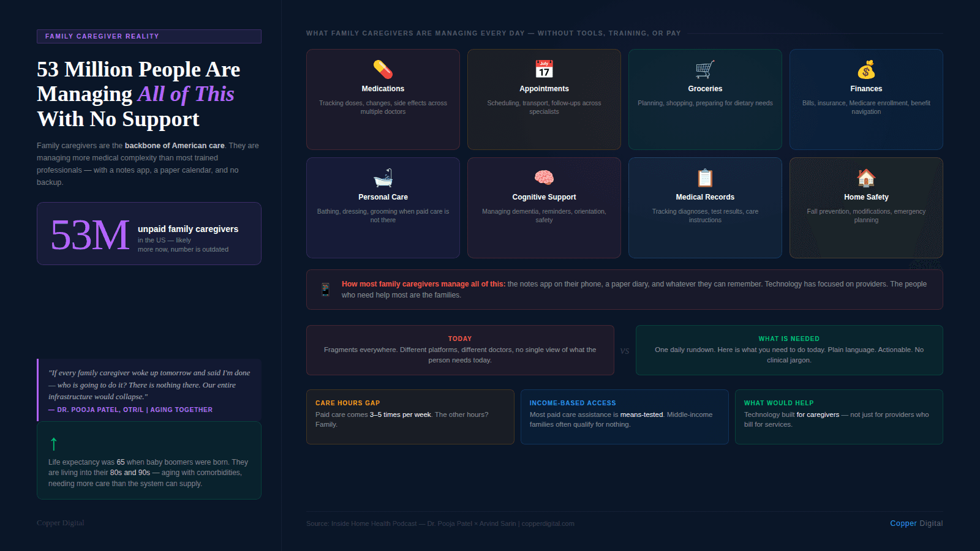The width and height of the screenshot is (980, 551).
Task: Click the Medications card title
Action: [383, 89]
